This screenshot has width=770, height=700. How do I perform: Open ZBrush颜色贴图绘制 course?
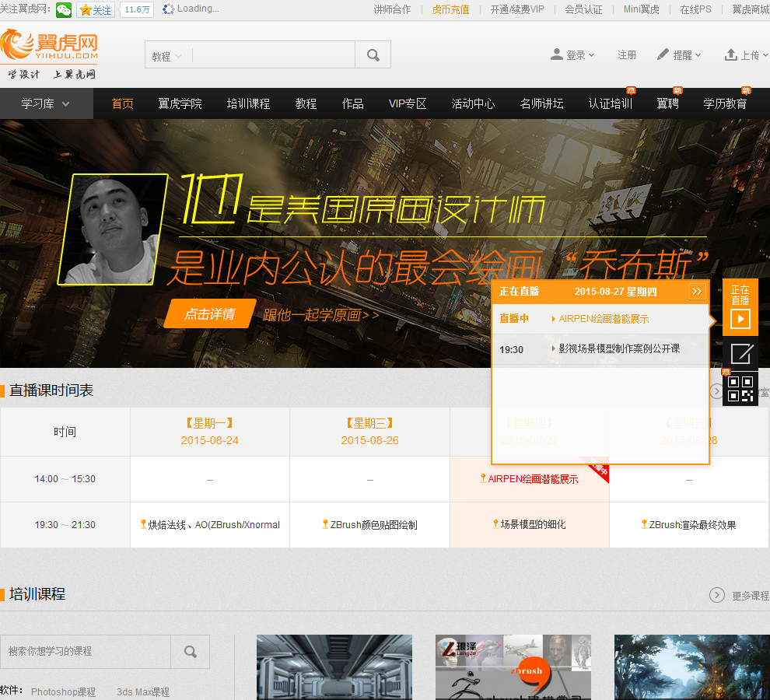click(x=373, y=525)
